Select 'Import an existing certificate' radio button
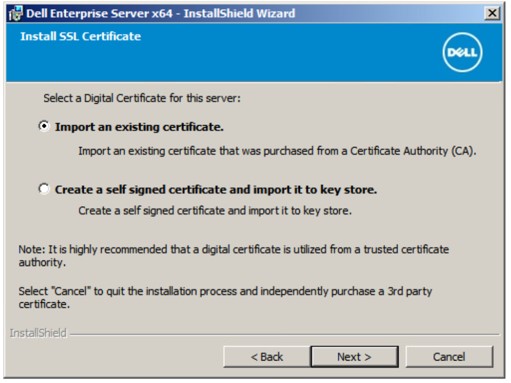Screen dimensions: 511x383 [x=44, y=126]
